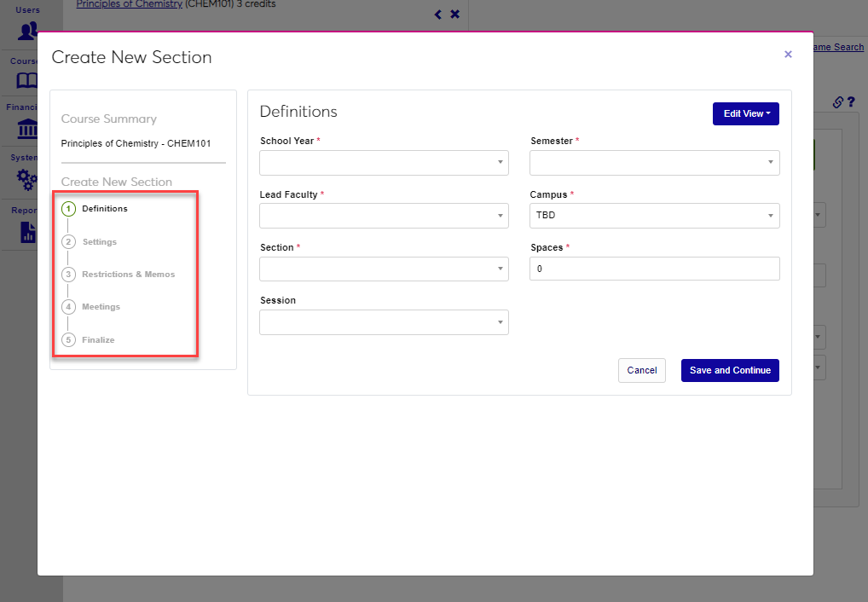Image resolution: width=868 pixels, height=602 pixels.
Task: Select the Definitions step in wizard
Action: (104, 209)
